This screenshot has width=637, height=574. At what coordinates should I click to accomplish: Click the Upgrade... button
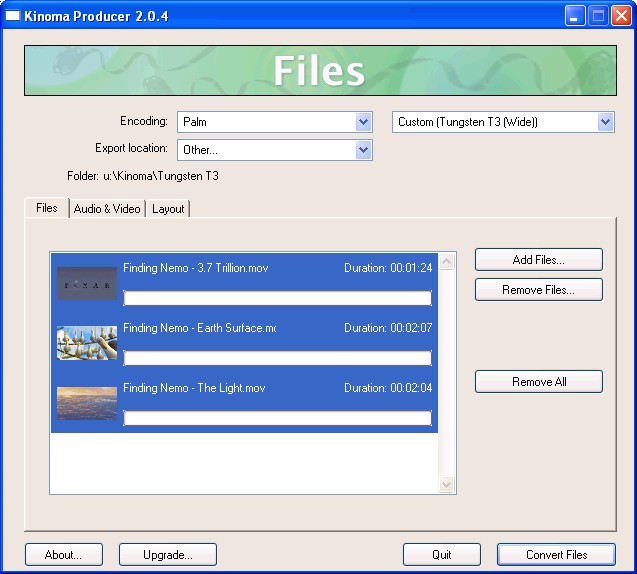click(x=167, y=554)
